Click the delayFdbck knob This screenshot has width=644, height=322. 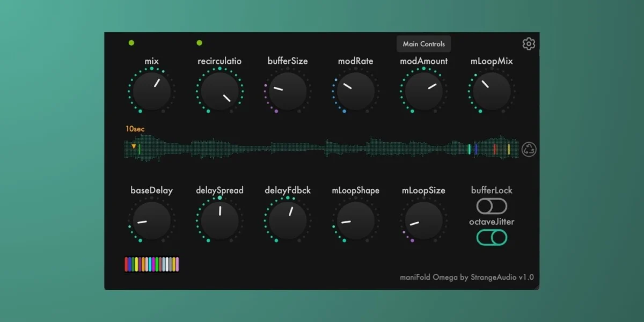point(288,221)
